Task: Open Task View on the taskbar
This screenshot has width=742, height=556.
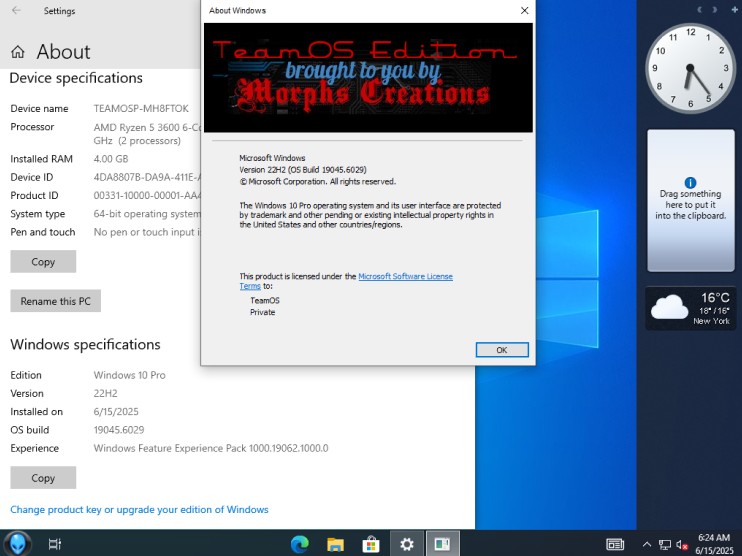Action: (55, 544)
